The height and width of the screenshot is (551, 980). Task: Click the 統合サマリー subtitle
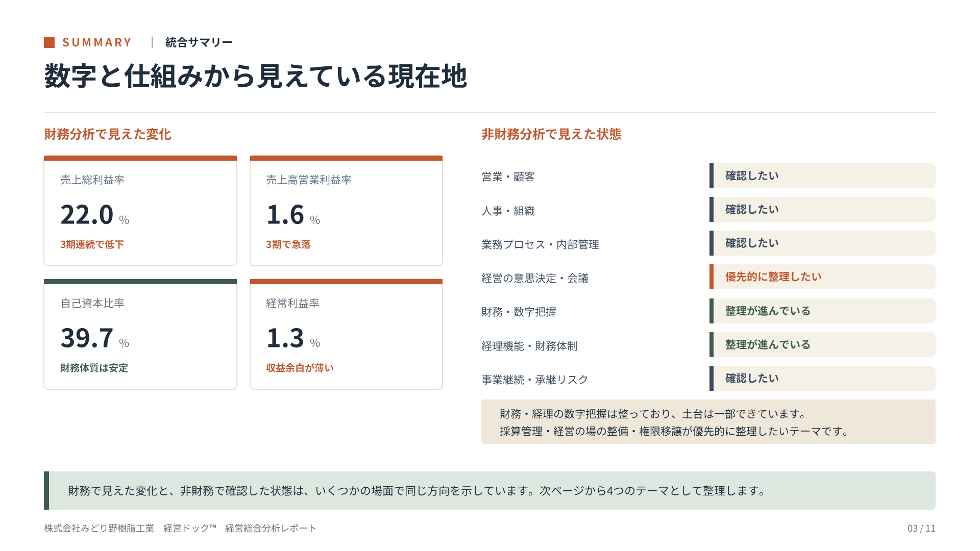pos(199,42)
